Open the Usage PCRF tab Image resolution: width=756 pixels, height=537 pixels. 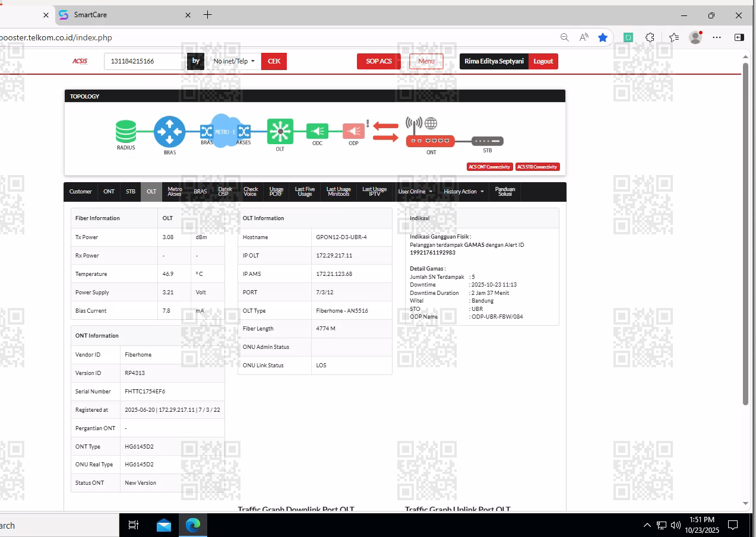coord(276,192)
